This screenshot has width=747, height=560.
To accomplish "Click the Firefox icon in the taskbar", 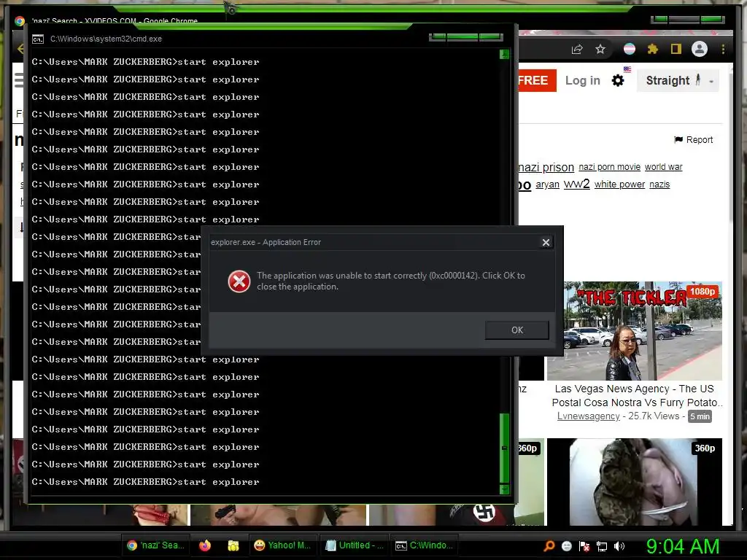I will [x=205, y=545].
